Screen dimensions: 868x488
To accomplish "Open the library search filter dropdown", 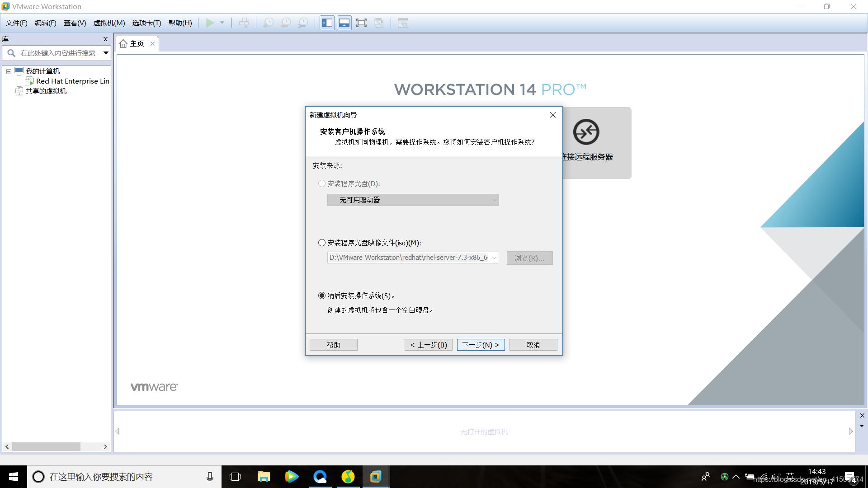I will (106, 53).
